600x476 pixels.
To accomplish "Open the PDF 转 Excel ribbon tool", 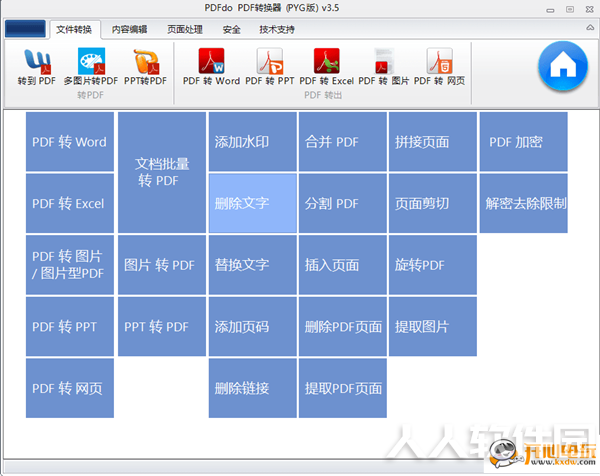I will click(326, 67).
